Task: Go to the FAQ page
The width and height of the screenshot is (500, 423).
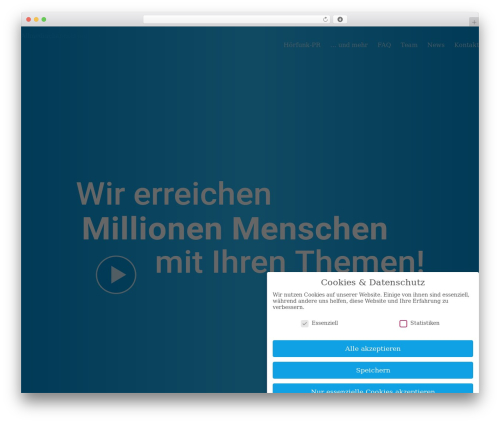Action: (384, 45)
